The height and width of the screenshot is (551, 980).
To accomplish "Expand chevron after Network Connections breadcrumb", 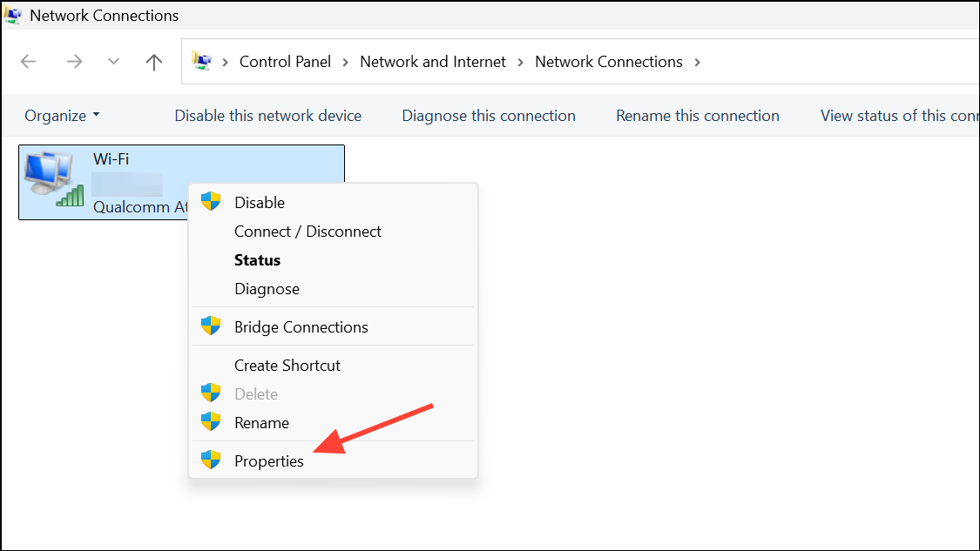I will tap(696, 62).
